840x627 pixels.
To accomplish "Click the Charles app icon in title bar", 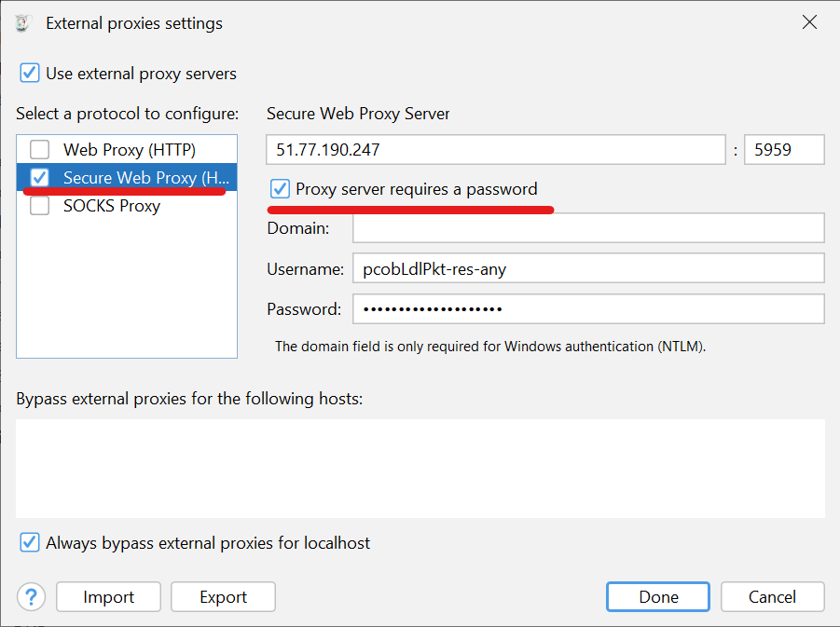I will pyautogui.click(x=23, y=23).
